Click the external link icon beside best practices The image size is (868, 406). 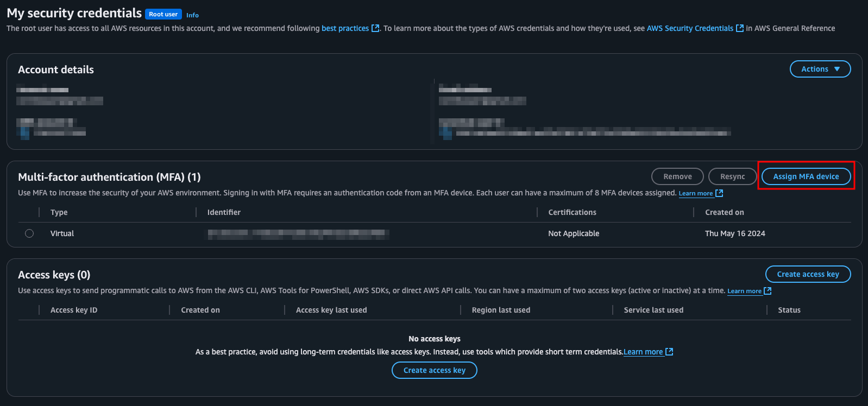pos(375,28)
